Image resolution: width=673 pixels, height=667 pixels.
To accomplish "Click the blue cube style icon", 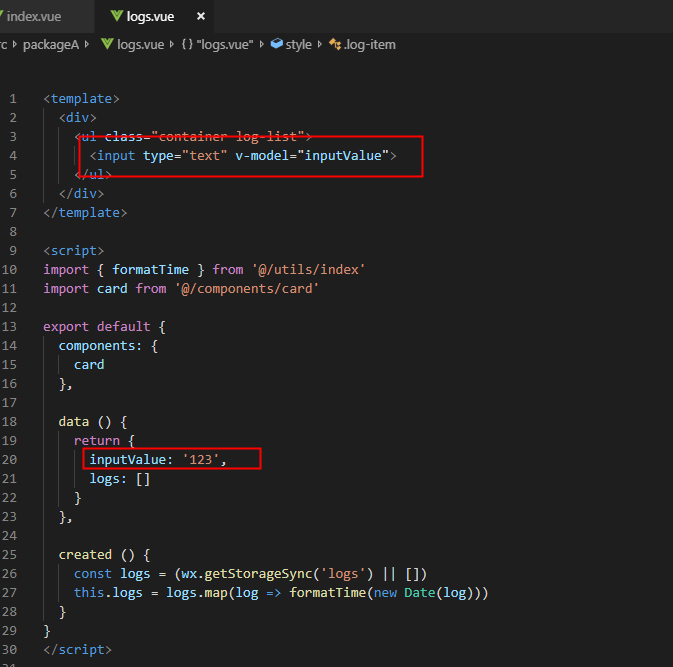I will [x=277, y=44].
